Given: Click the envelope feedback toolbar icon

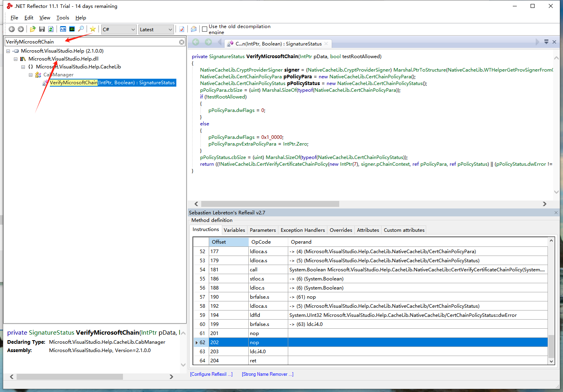Looking at the screenshot, I should (x=194, y=29).
